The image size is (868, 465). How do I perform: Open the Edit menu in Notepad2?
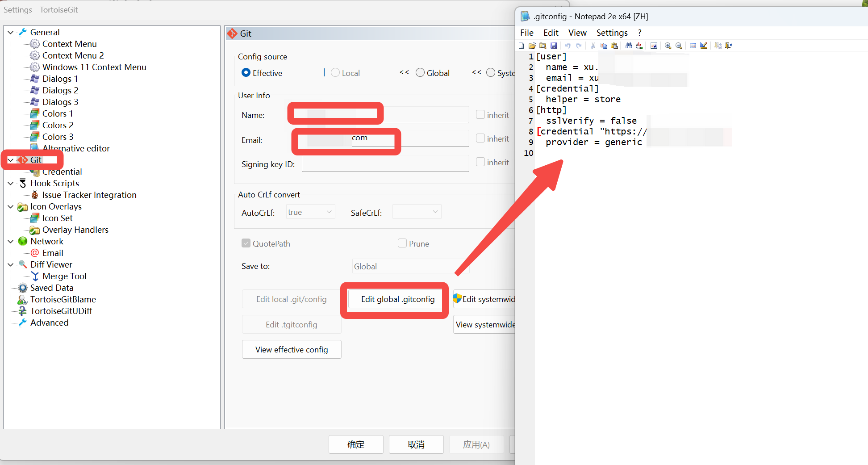pyautogui.click(x=551, y=33)
